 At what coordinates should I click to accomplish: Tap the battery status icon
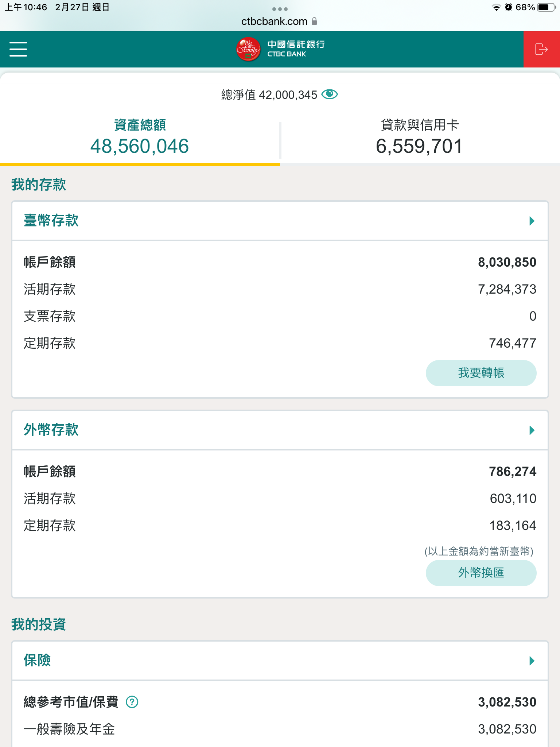coord(546,7)
